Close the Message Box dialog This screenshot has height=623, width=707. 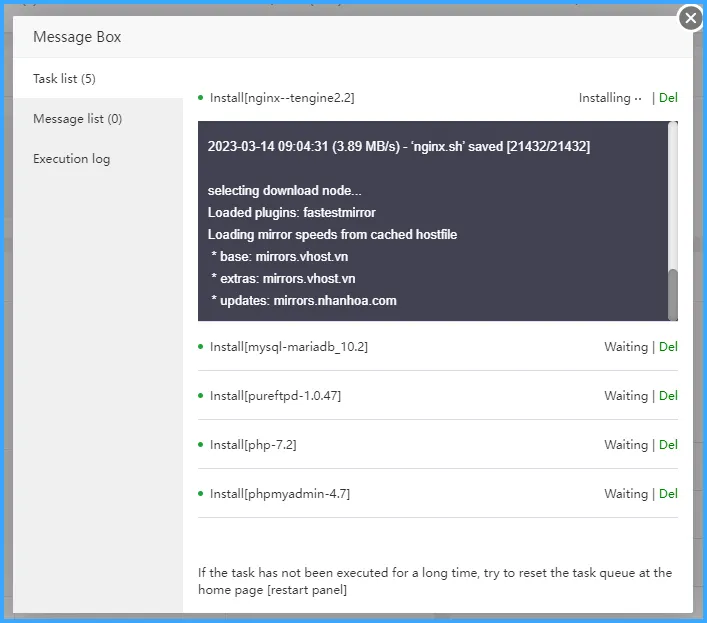coord(690,18)
